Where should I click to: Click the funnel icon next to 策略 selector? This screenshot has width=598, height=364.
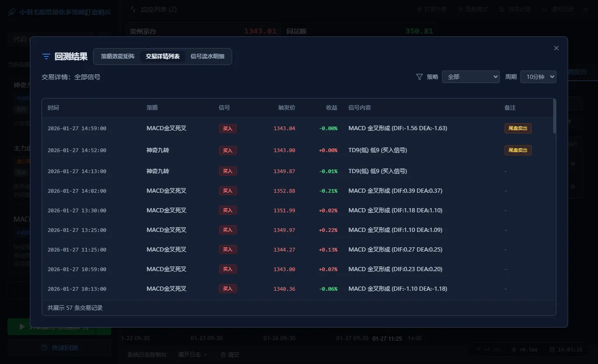[x=420, y=77]
